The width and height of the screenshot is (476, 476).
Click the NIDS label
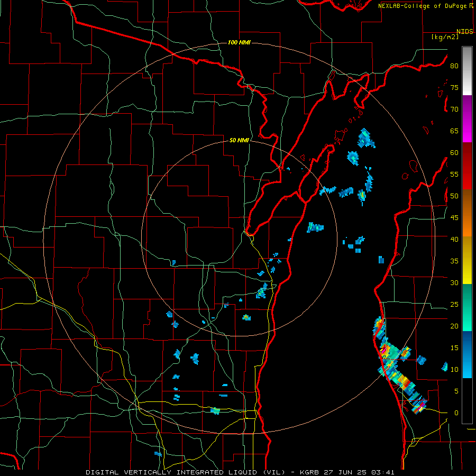tap(464, 32)
